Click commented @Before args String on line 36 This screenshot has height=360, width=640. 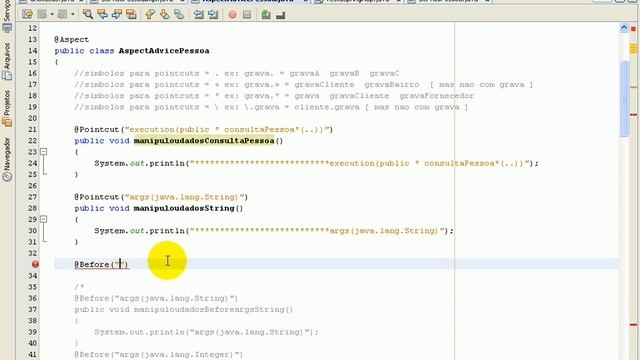click(x=156, y=298)
